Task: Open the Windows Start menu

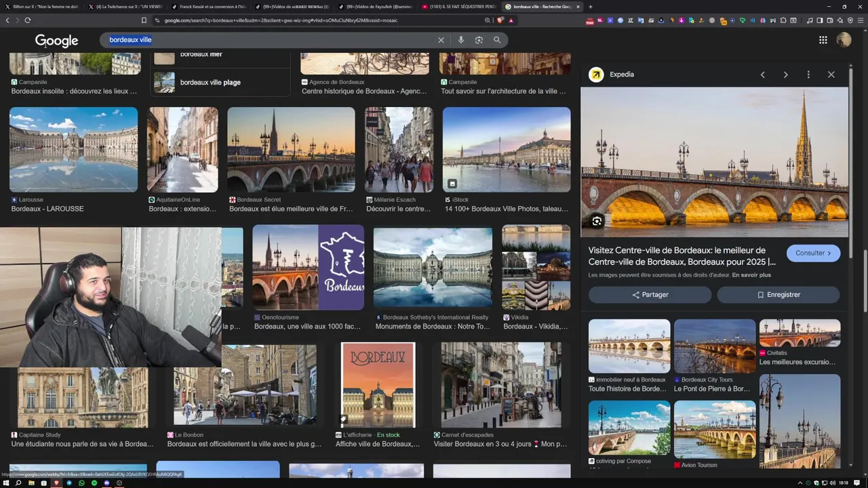Action: pyautogui.click(x=5, y=483)
